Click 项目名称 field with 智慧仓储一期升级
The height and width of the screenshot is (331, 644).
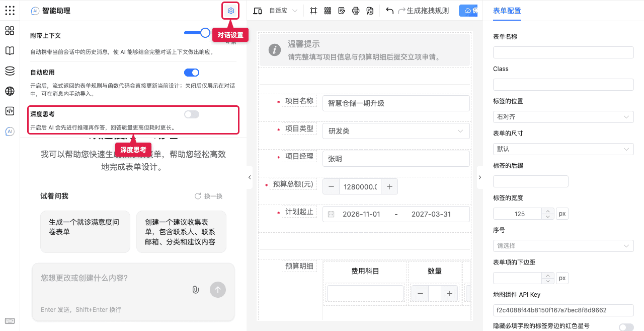(396, 103)
